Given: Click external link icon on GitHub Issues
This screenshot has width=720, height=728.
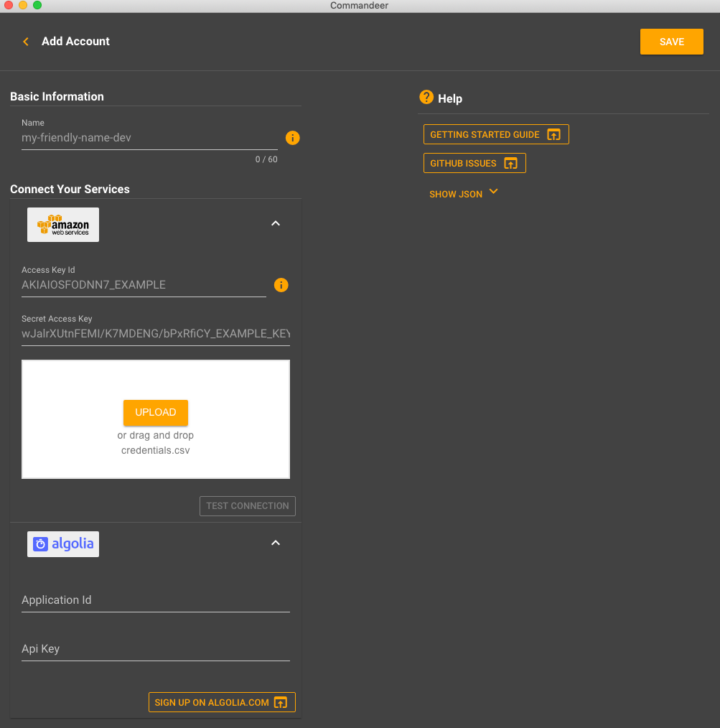Looking at the screenshot, I should click(x=510, y=164).
